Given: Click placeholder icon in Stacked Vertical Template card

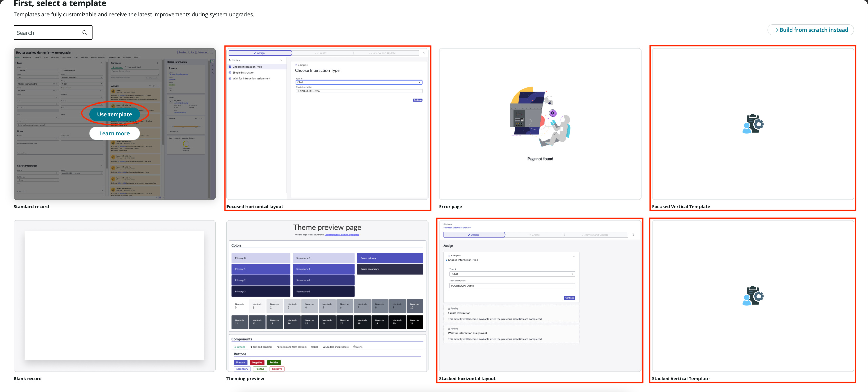Looking at the screenshot, I should click(x=753, y=296).
